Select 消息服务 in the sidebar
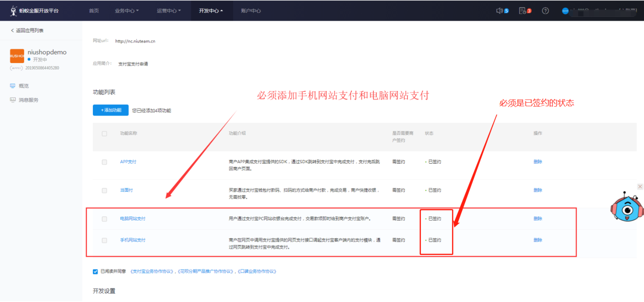Viewport: 644px width, 302px height. click(28, 100)
